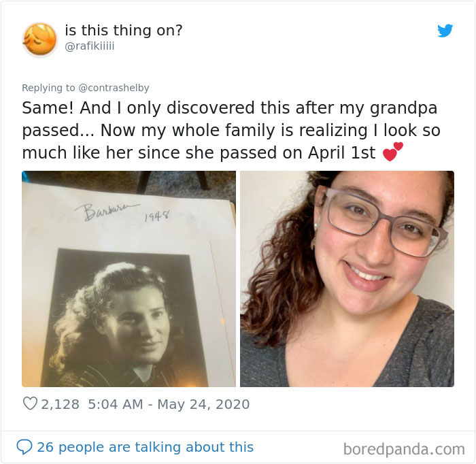
Task: Like the tweet with the heart icon
Action: pos(30,403)
